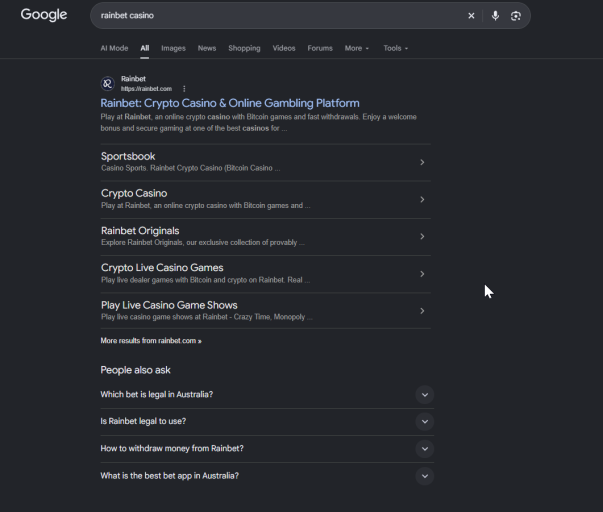603x512 pixels.
Task: Click the Google logo
Action: tap(44, 15)
